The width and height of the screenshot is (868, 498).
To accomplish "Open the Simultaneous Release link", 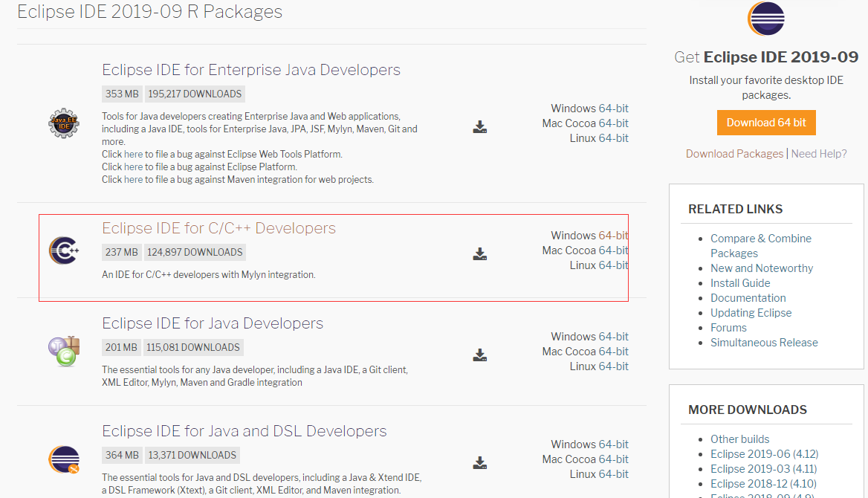I will click(x=764, y=343).
